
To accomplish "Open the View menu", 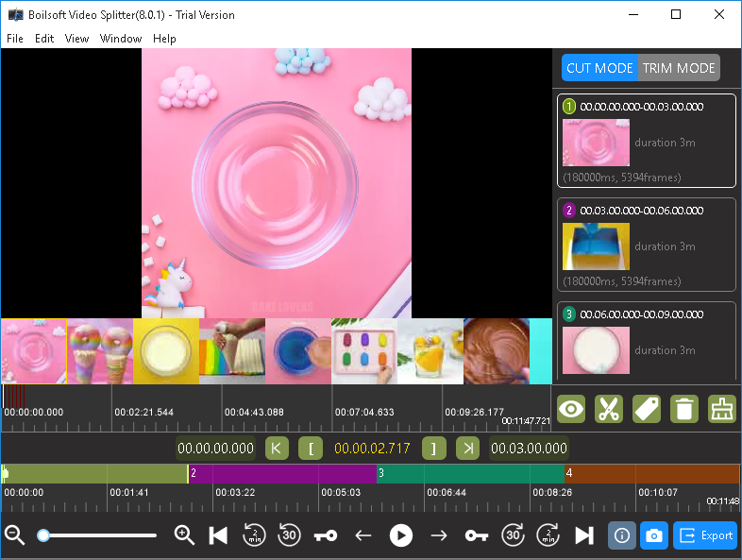I will [76, 39].
